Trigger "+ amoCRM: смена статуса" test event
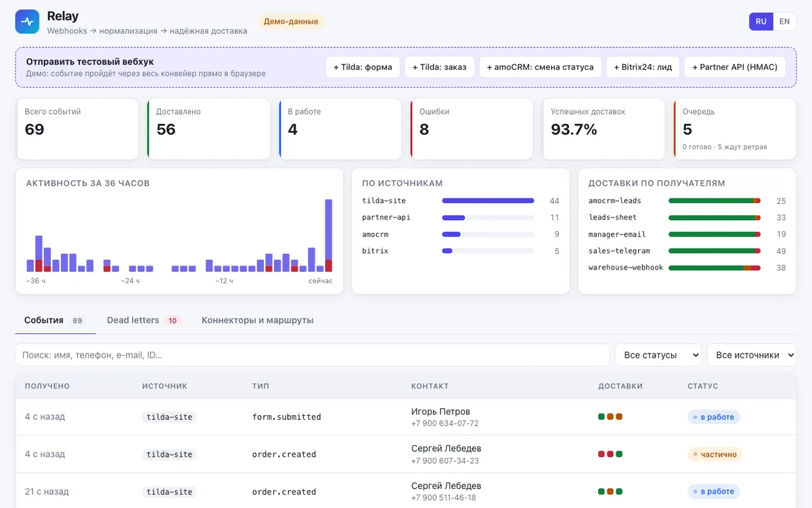This screenshot has height=508, width=812. click(x=540, y=67)
